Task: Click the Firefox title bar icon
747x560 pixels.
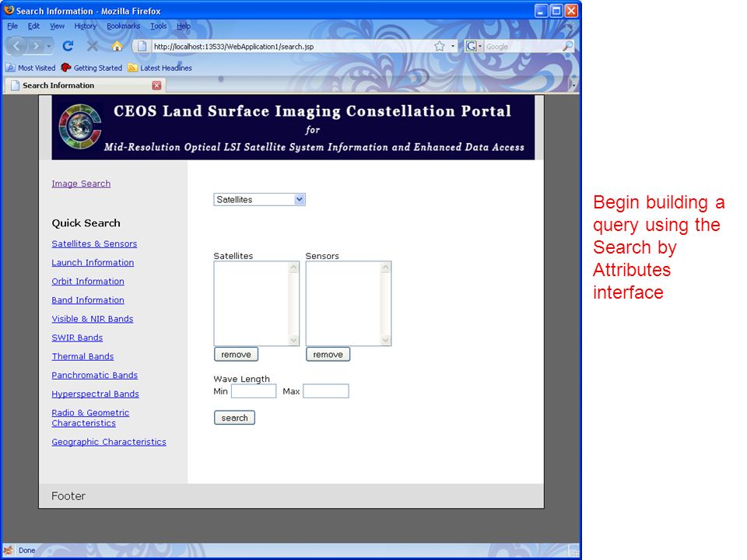Action: 9,10
